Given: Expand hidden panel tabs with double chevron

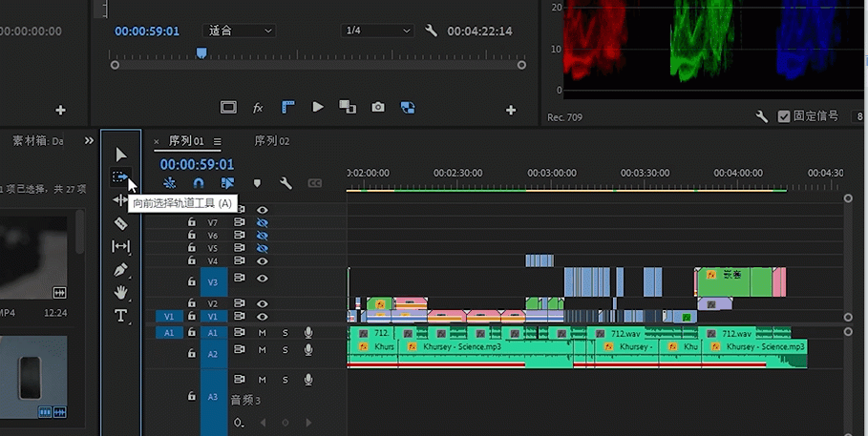Looking at the screenshot, I should (x=89, y=140).
